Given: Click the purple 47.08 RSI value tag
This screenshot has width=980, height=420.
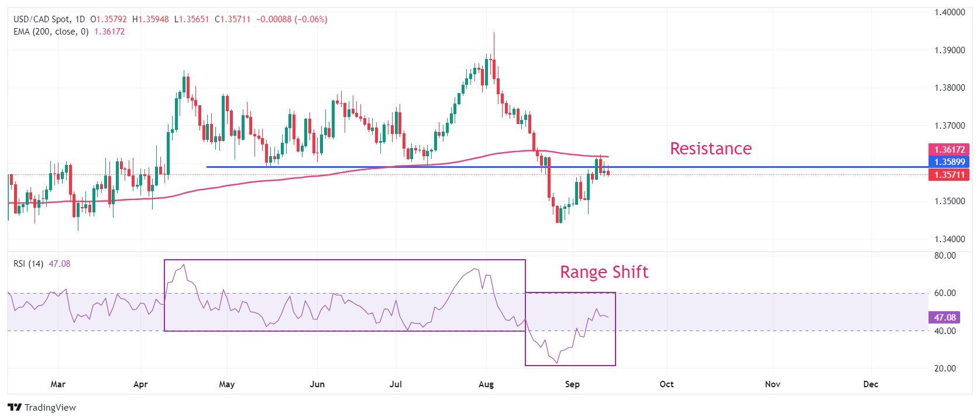Looking at the screenshot, I should point(944,318).
